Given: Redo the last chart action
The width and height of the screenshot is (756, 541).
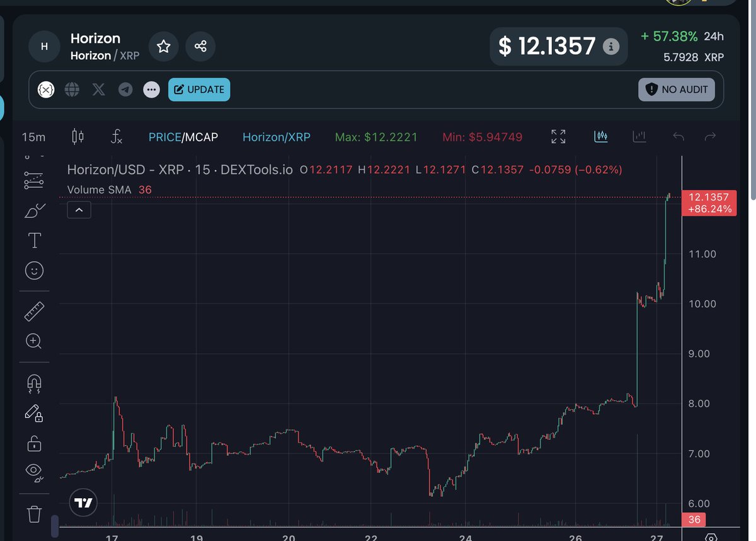Looking at the screenshot, I should click(710, 136).
